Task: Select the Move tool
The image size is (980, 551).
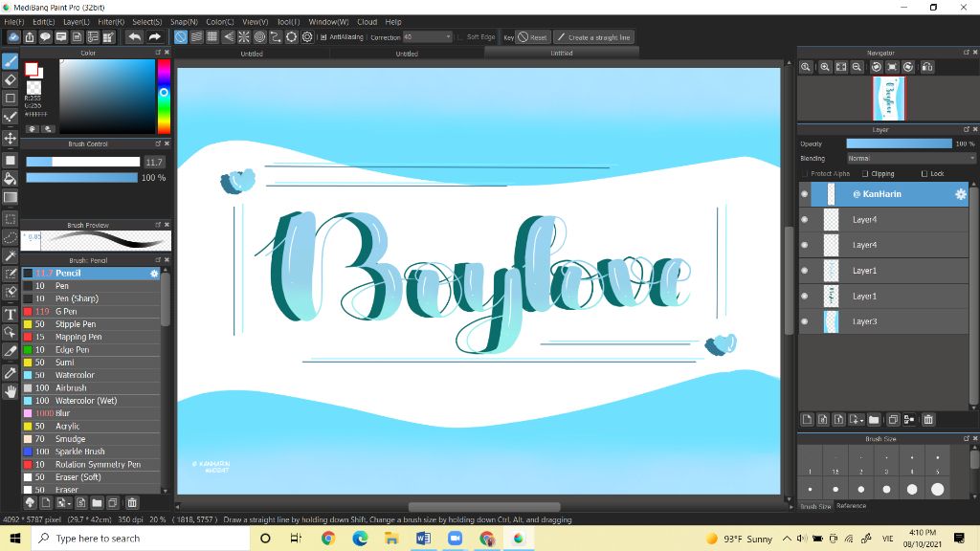Action: 11,139
